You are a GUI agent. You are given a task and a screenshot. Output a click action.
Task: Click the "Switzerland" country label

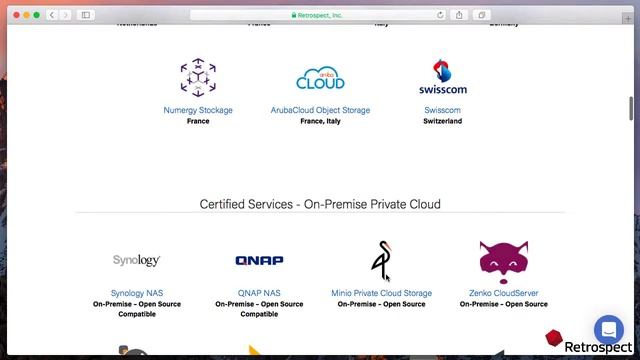tap(442, 121)
